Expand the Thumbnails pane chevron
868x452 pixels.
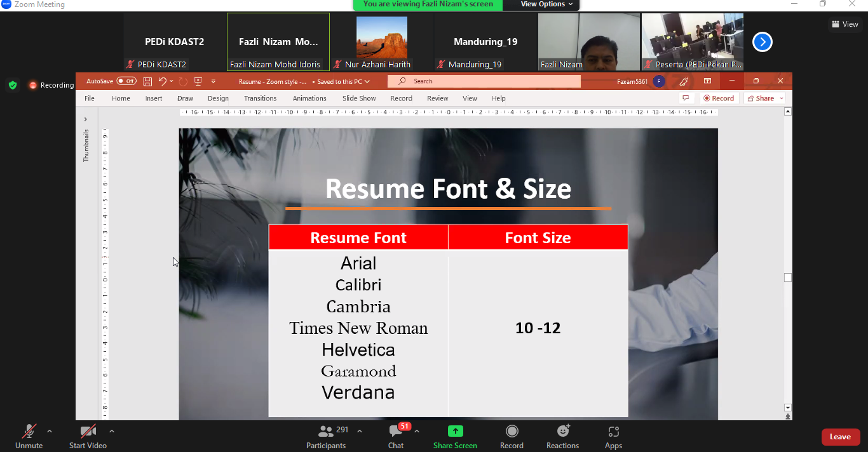(x=85, y=119)
